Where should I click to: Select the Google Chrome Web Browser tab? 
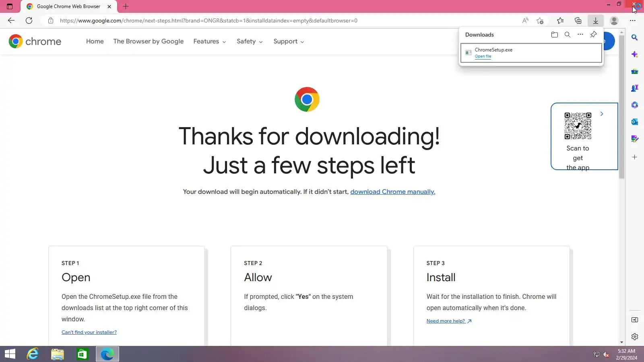68,6
